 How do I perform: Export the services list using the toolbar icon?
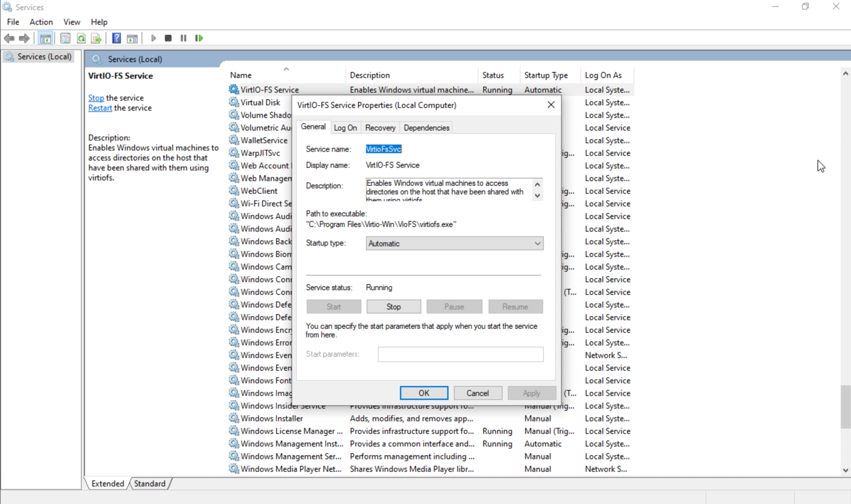tap(96, 38)
